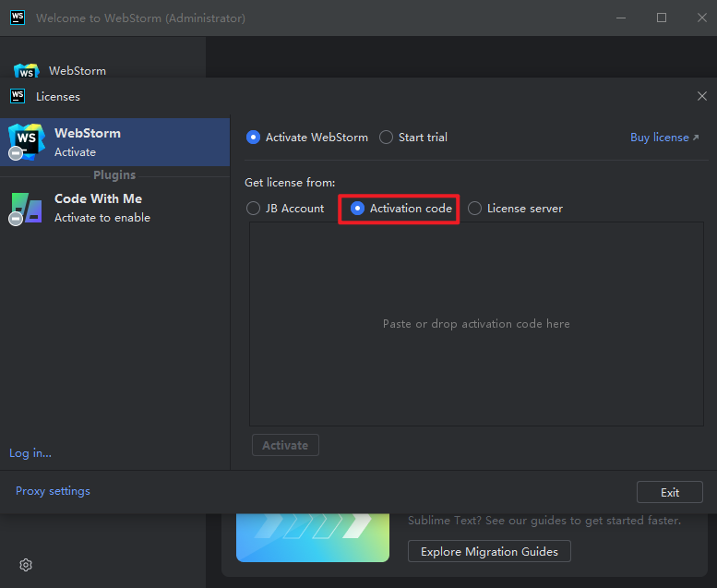
Task: Click the 'Plugins' section header
Action: (114, 175)
